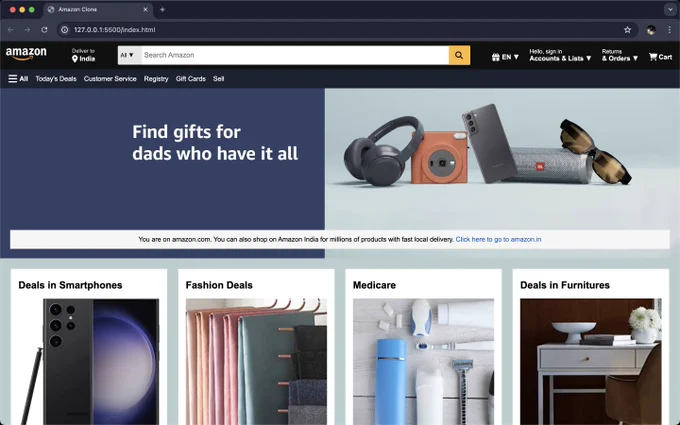
Task: Open Gift Cards in the nav bar
Action: tap(190, 78)
